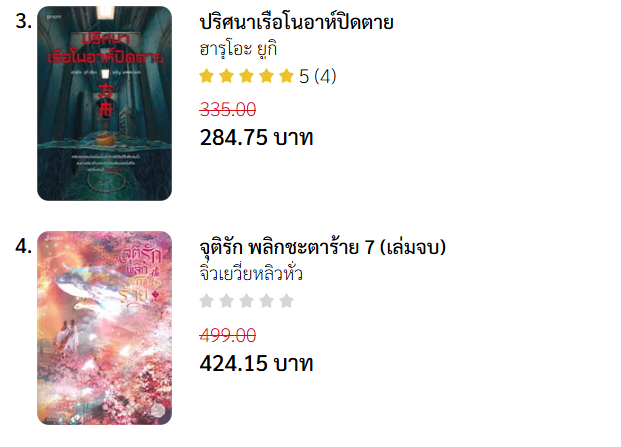
Task: Click the title จุติรัก พลิกชะตาร้าย 7 (เล่มจบ)
Action: click(x=322, y=247)
